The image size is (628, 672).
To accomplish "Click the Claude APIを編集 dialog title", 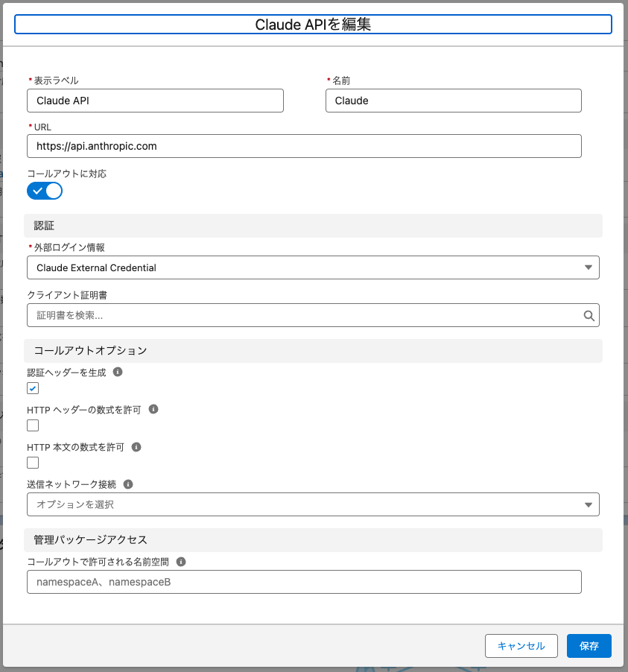I will (x=313, y=25).
